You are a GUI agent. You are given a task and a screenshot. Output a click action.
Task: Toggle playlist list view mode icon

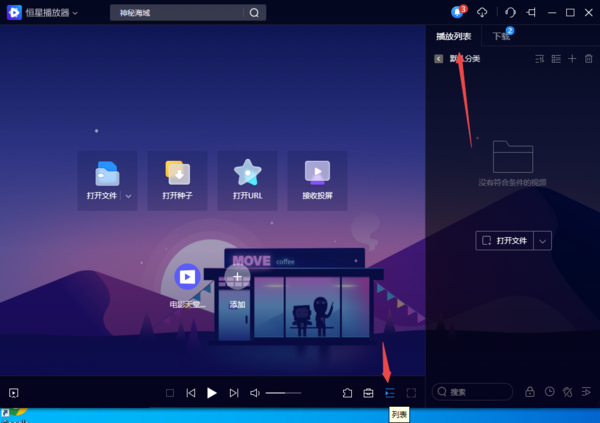pyautogui.click(x=556, y=59)
